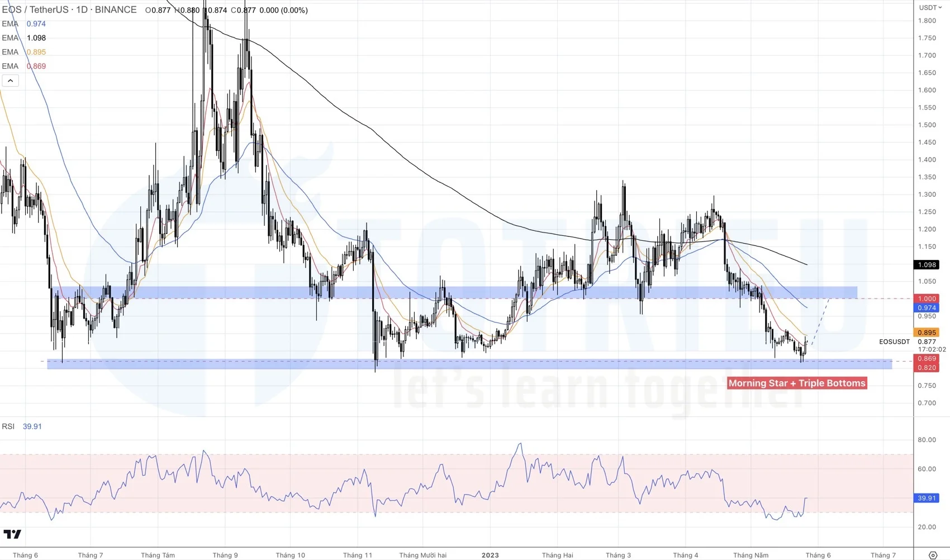Click Tháng Năm on the time axis
This screenshot has height=560, width=950.
pyautogui.click(x=751, y=555)
